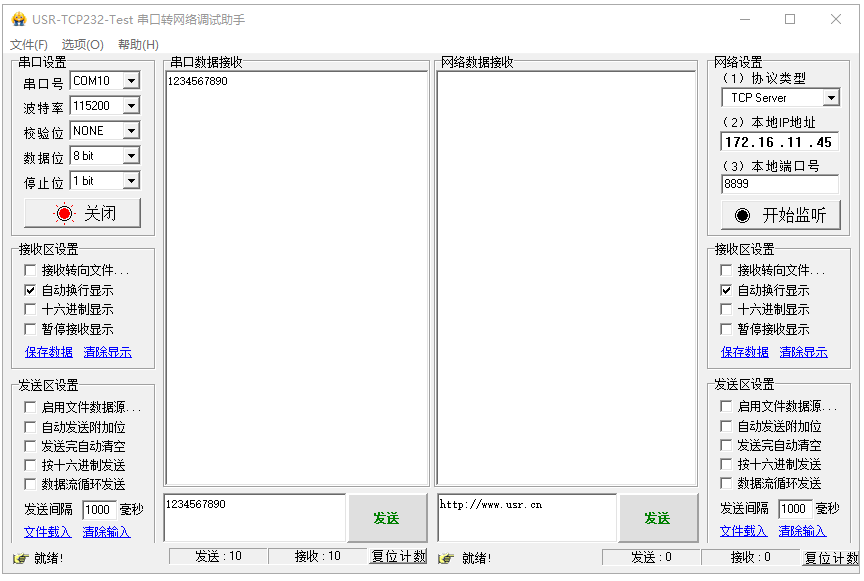Viewport: 864px width, 581px height.
Task: Uncheck auto line wrap in network receive settings
Action: (x=726, y=290)
